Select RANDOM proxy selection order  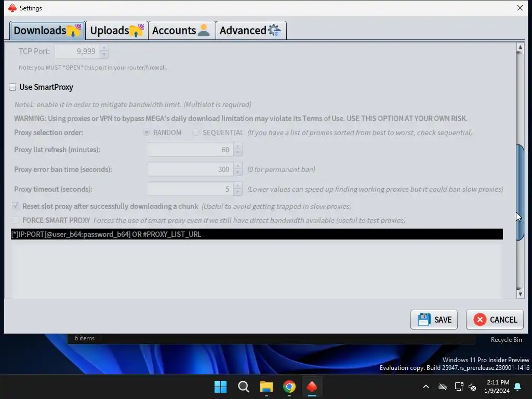tap(147, 132)
